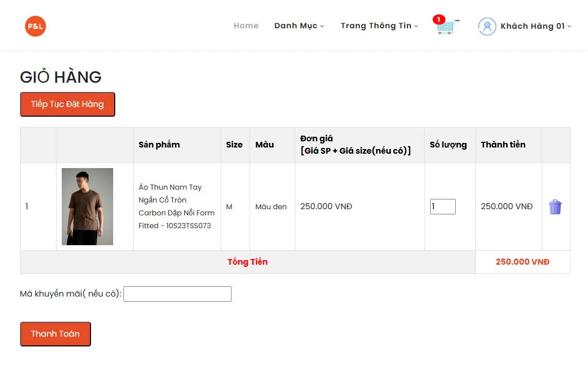Delete the Áo Thun item with the trash icon
Image resolution: width=588 pixels, height=386 pixels.
click(x=555, y=206)
